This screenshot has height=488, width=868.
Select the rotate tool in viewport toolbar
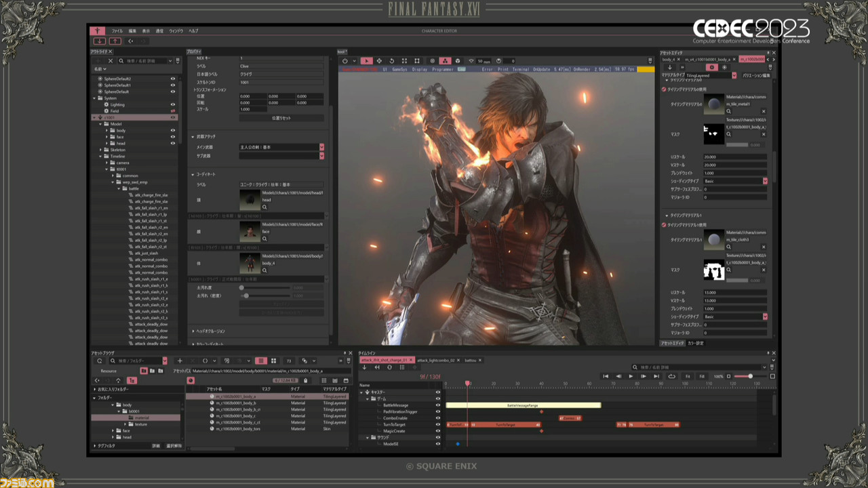tap(392, 61)
